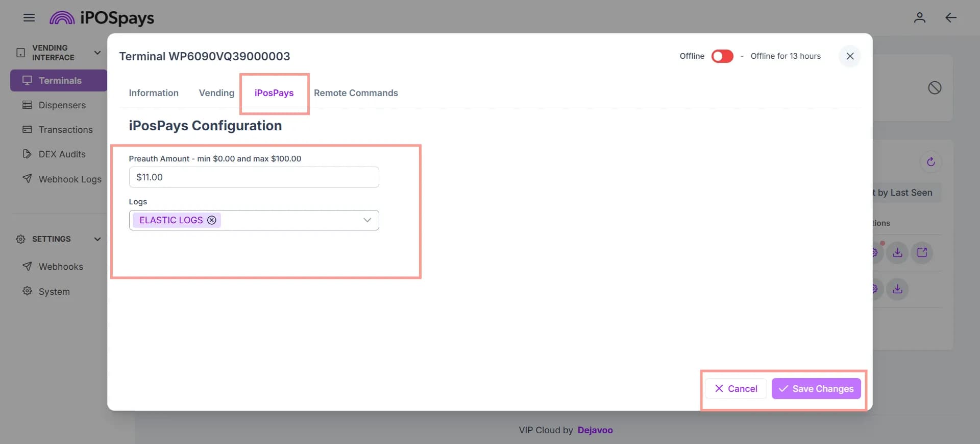980x444 pixels.
Task: Click the back arrow icon
Action: (950, 18)
